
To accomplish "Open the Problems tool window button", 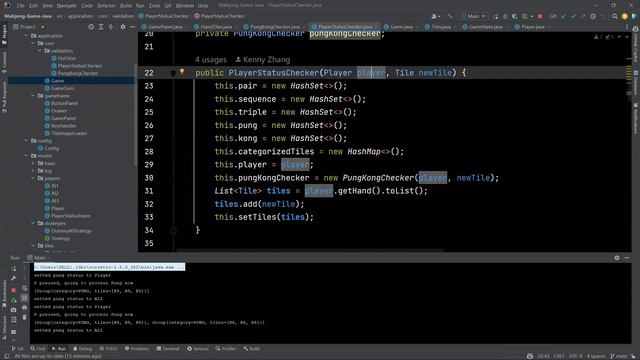I will [x=137, y=349].
